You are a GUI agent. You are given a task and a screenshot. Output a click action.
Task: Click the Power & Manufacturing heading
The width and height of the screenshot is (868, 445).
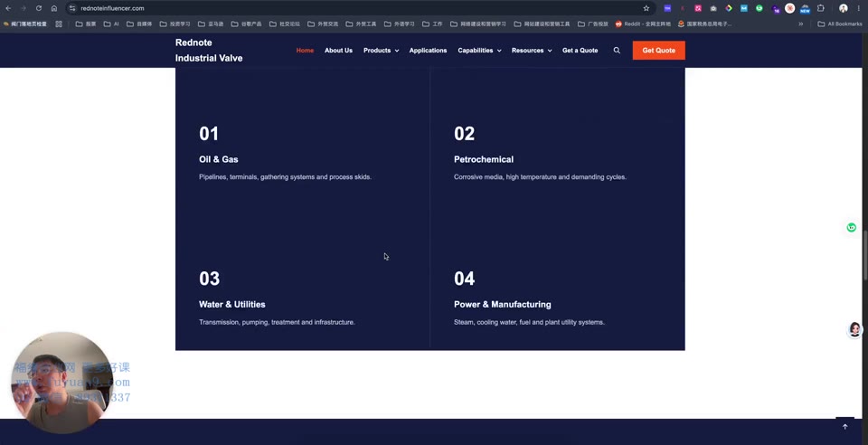tap(503, 305)
